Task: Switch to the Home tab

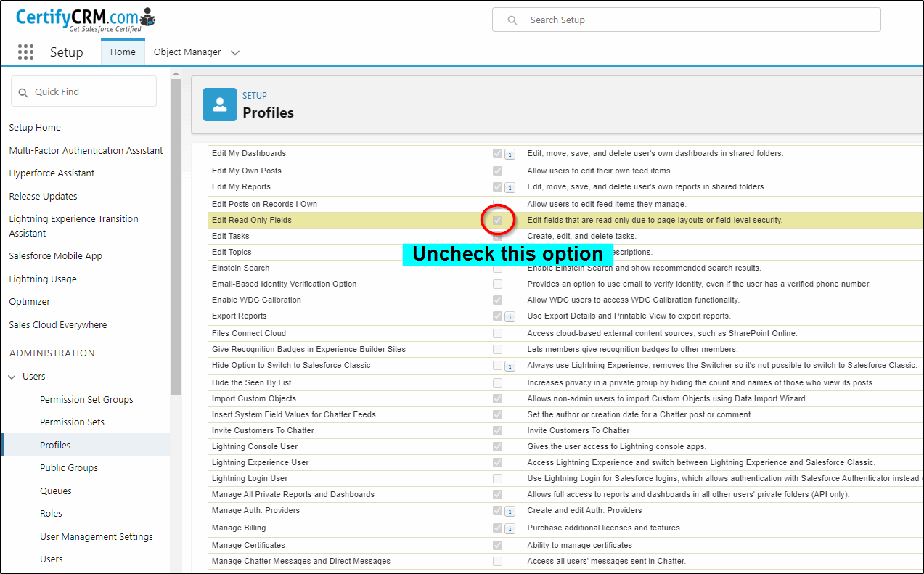Action: (x=122, y=52)
